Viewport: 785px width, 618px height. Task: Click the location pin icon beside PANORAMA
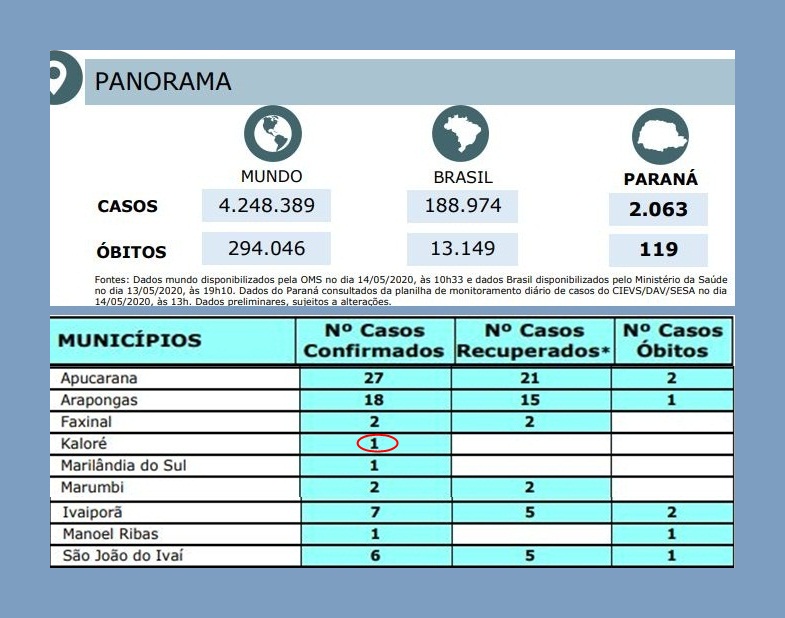[x=64, y=78]
